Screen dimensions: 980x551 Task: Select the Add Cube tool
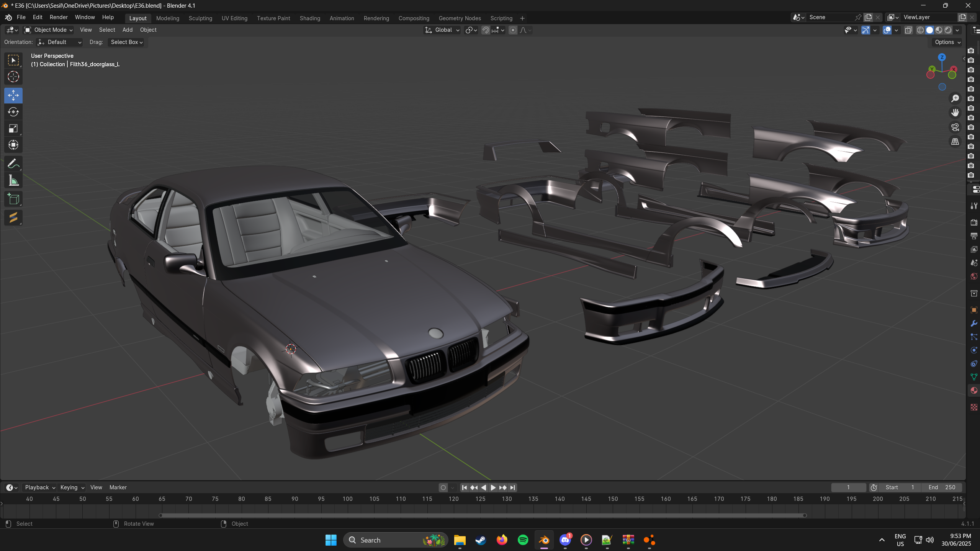pos(13,199)
